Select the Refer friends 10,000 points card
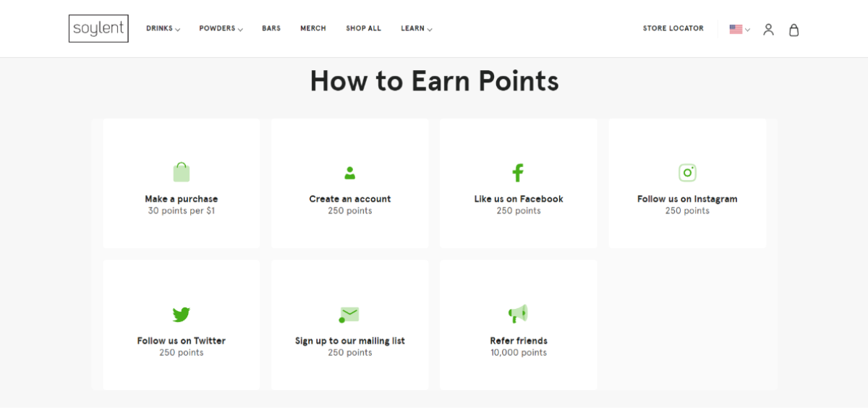This screenshot has height=408, width=868. [519, 325]
